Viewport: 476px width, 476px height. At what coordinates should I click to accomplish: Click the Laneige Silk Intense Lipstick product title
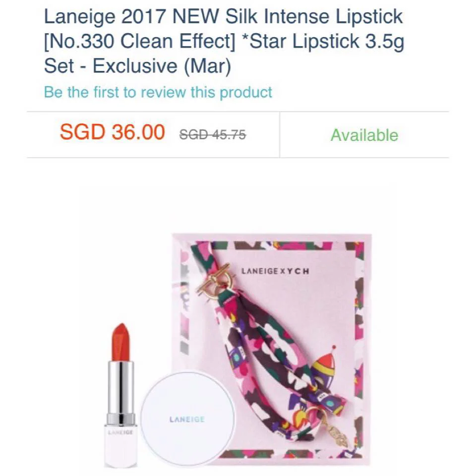224,41
